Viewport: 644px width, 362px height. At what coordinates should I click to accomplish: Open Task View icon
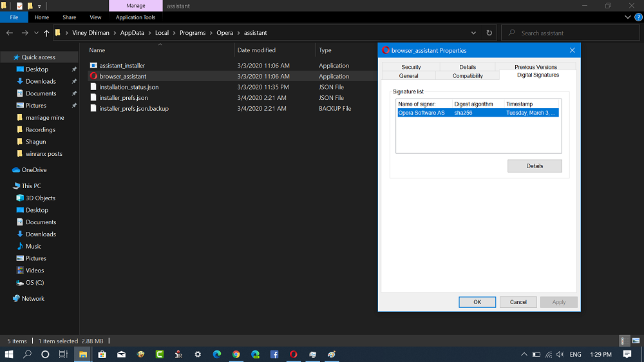point(63,354)
